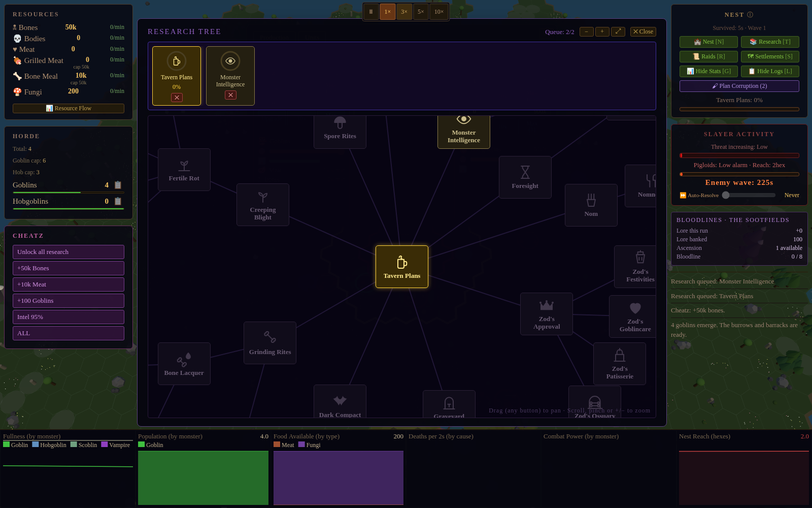Select the Grinding Rites research node

(x=270, y=343)
